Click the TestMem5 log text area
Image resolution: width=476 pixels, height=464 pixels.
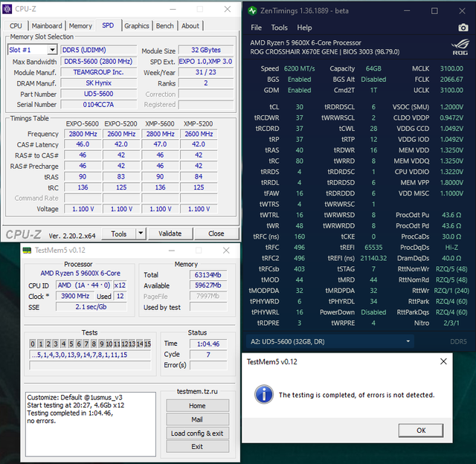click(91, 424)
